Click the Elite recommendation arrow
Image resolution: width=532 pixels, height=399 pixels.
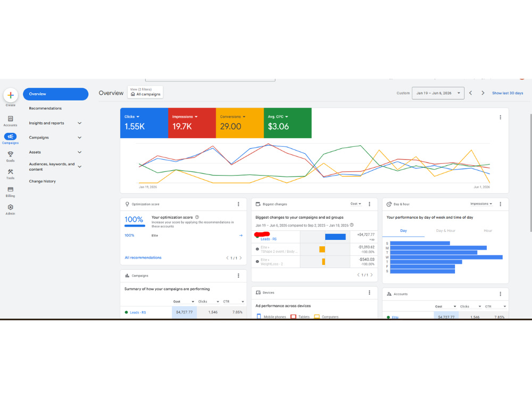point(241,236)
